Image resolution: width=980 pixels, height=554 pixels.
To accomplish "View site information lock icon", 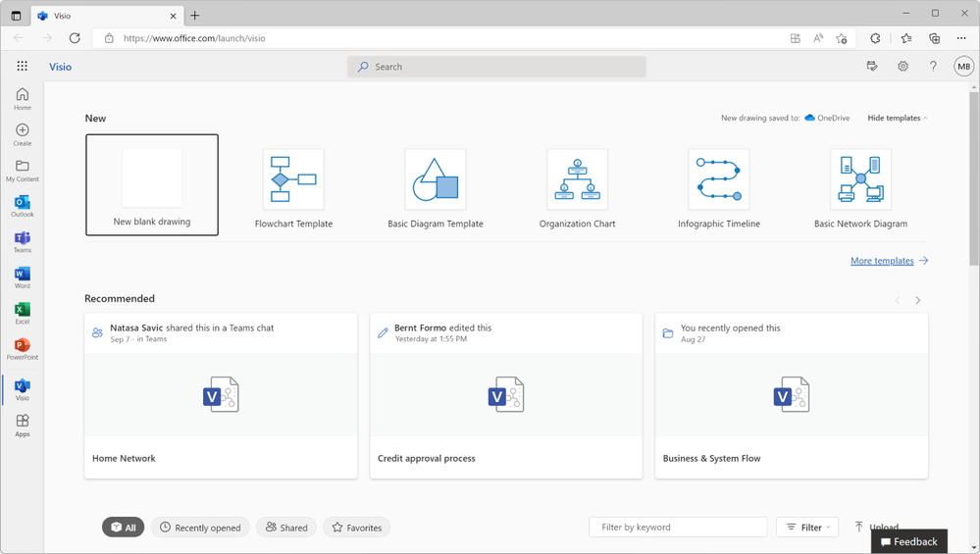I will 109,38.
